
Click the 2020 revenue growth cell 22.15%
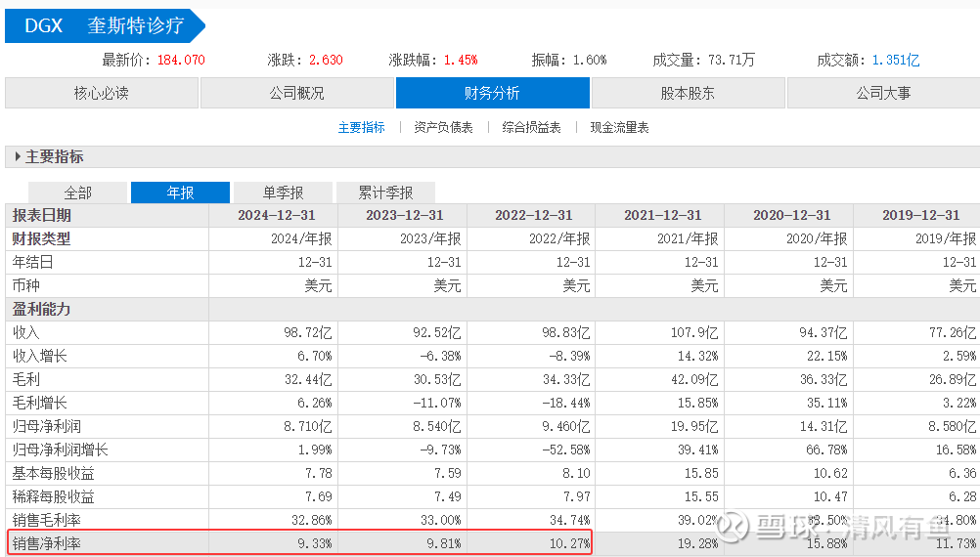click(826, 356)
